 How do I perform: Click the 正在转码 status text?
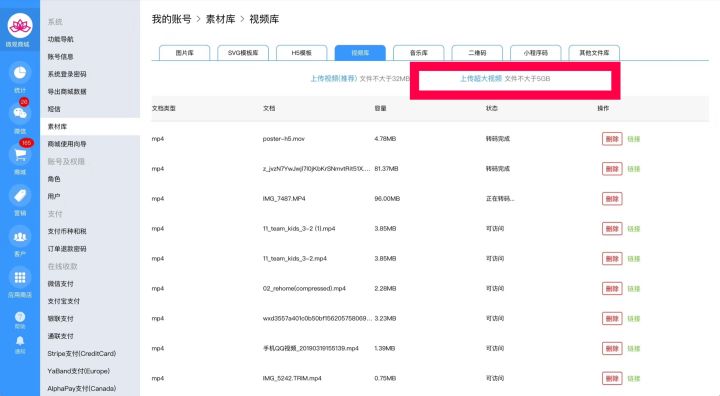tap(500, 198)
